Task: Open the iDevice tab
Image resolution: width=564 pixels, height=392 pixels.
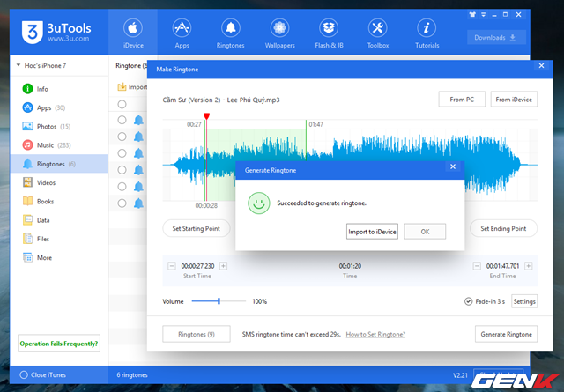Action: pyautogui.click(x=133, y=33)
